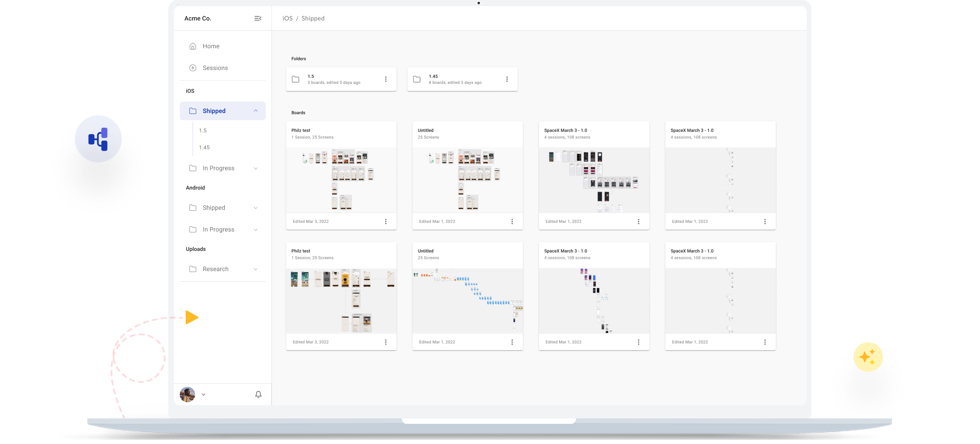The image size is (980, 444).
Task: Open the Home page from the sidebar
Action: 211,46
